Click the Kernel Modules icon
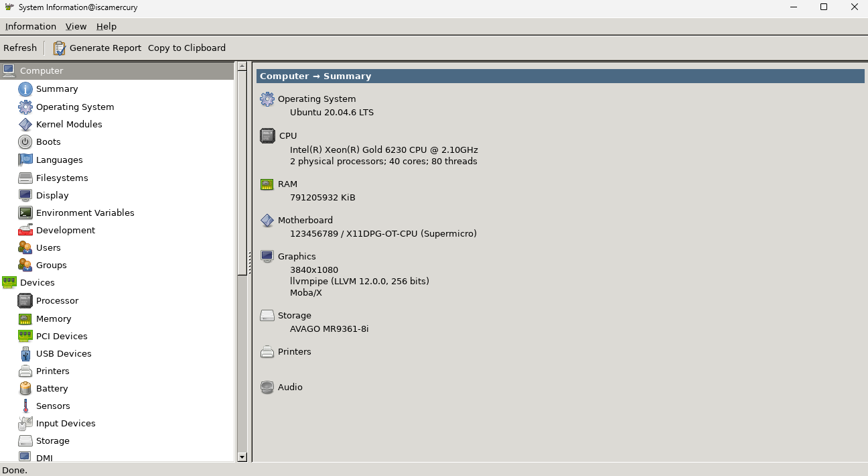This screenshot has height=476, width=868. click(25, 124)
